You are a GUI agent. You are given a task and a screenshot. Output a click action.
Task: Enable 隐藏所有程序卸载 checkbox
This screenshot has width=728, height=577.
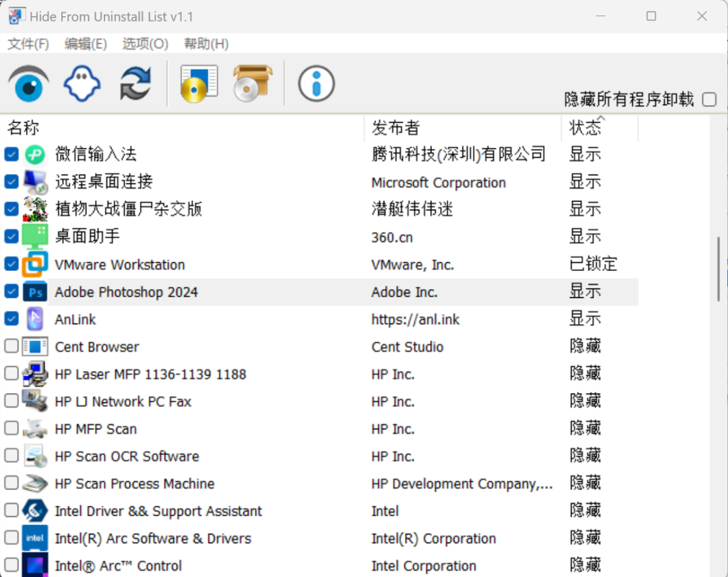[709, 99]
